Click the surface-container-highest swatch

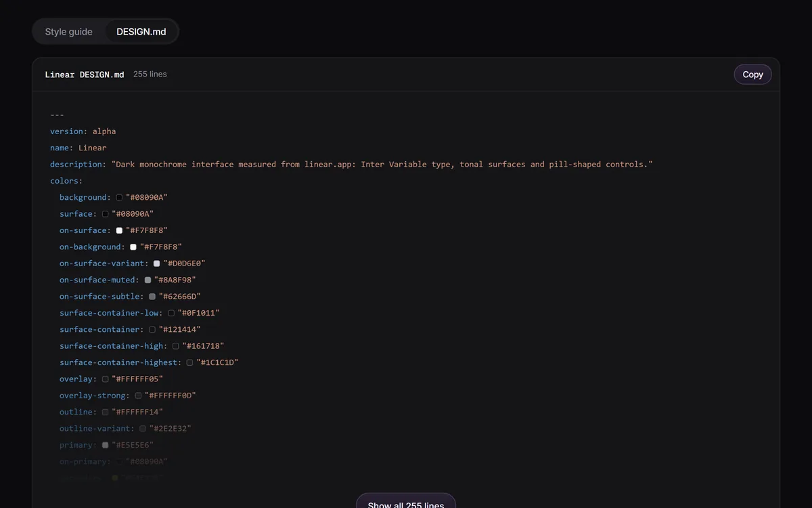[x=190, y=362]
